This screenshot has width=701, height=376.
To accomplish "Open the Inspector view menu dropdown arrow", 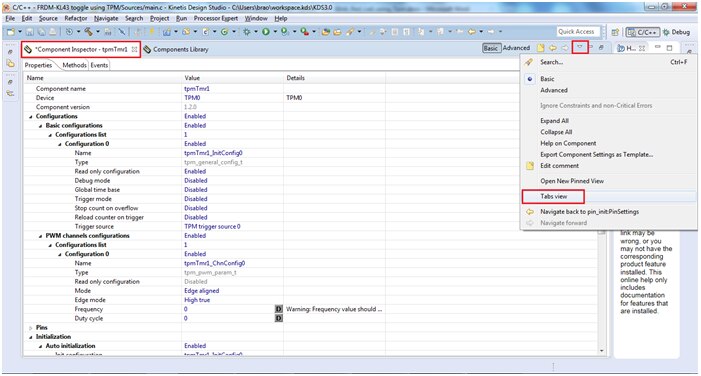I will pyautogui.click(x=579, y=47).
